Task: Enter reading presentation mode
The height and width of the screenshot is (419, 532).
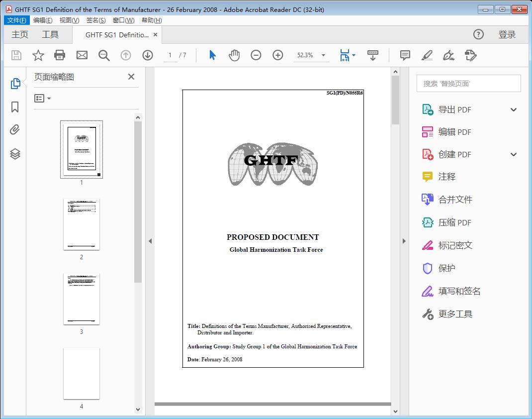Action: (x=373, y=55)
